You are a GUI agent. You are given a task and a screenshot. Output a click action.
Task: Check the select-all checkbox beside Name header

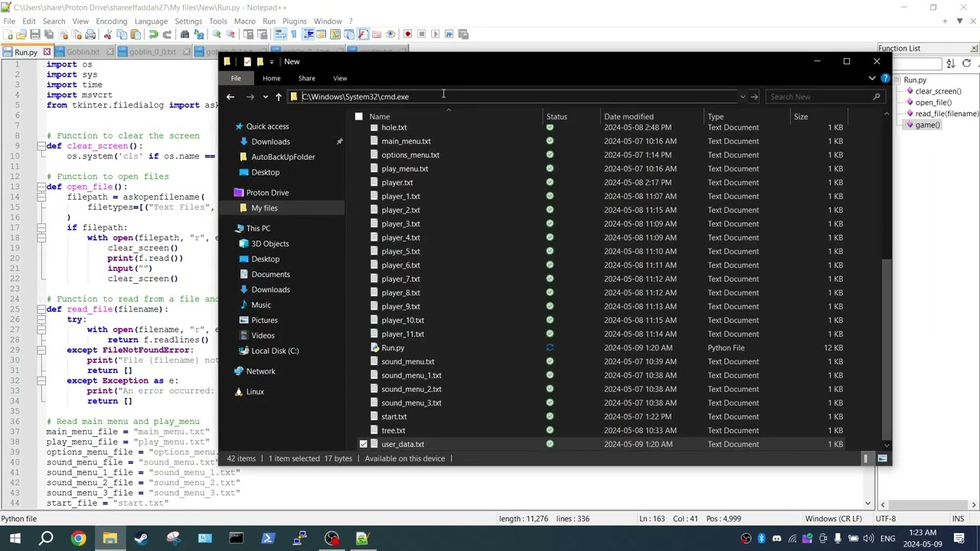point(358,116)
